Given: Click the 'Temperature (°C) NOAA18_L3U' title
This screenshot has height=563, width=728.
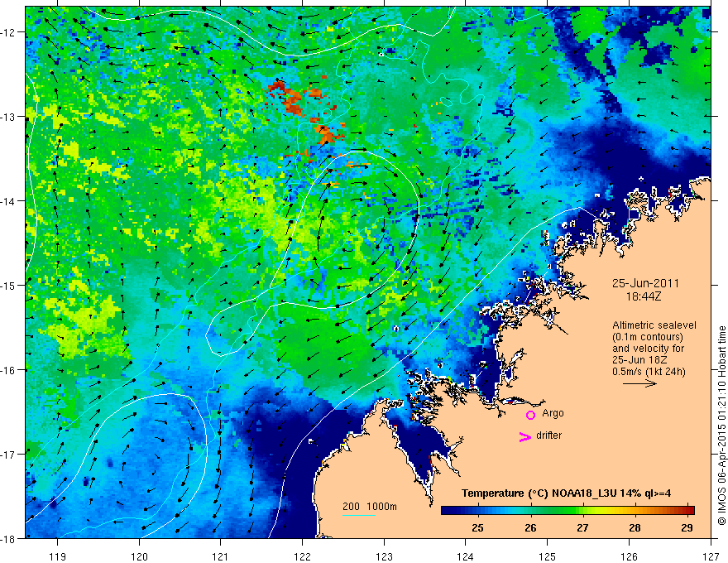Looking at the screenshot, I should pyautogui.click(x=539, y=493).
